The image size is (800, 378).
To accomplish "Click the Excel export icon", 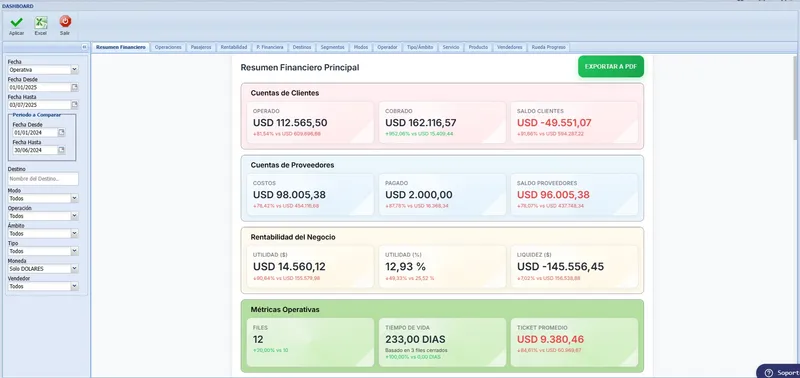I will point(40,22).
